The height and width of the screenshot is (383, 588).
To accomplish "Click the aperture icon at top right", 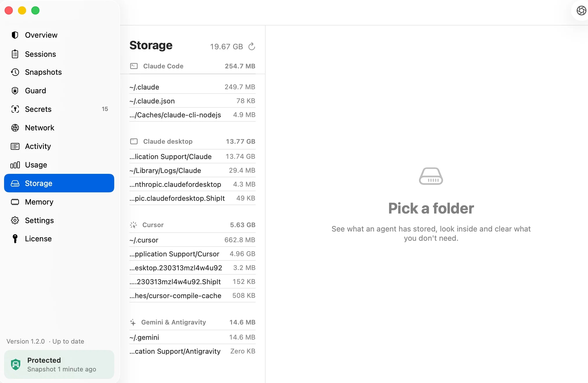I will click(x=581, y=11).
